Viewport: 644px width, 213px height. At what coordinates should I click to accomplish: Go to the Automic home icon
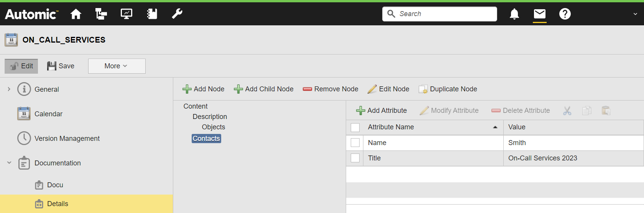pyautogui.click(x=76, y=14)
